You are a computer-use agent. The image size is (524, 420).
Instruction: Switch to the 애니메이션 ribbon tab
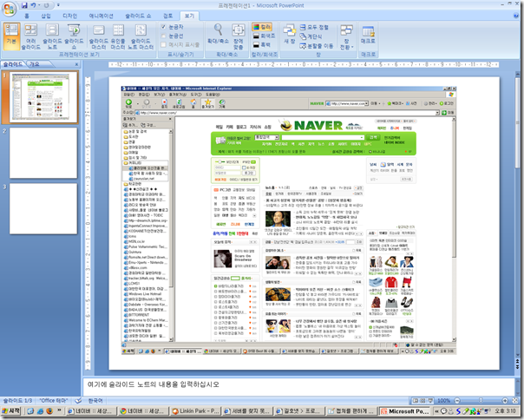[101, 16]
